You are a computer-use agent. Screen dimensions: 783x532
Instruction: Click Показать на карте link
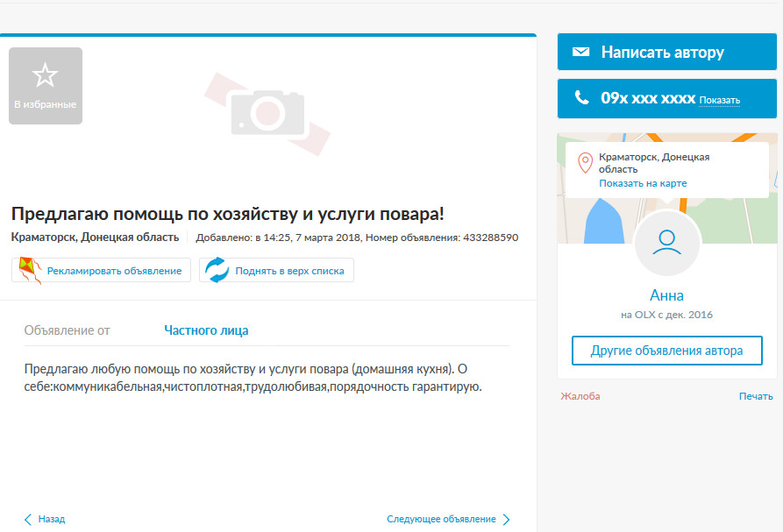[643, 183]
